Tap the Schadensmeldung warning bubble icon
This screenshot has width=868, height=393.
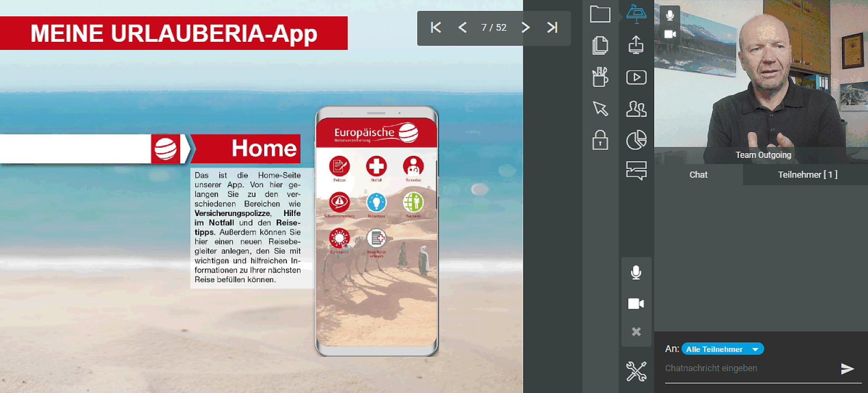pos(340,202)
